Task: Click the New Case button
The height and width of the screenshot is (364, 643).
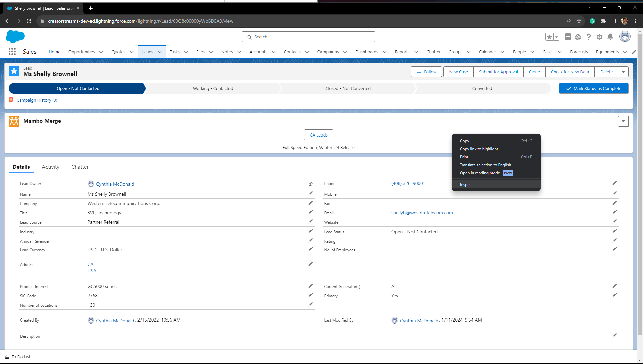Action: coord(458,72)
